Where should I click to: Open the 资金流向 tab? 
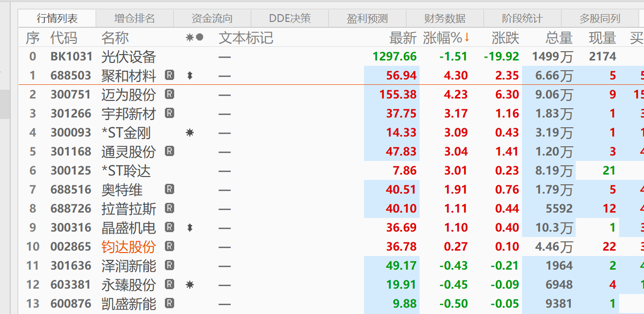(x=212, y=19)
